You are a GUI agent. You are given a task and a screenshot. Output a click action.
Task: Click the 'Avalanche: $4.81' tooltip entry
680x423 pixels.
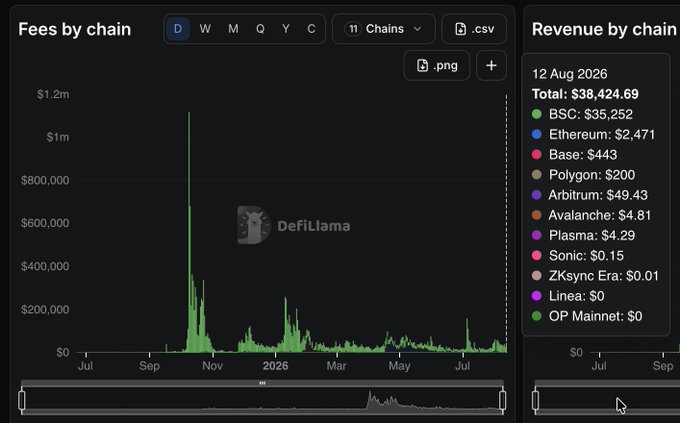click(599, 215)
